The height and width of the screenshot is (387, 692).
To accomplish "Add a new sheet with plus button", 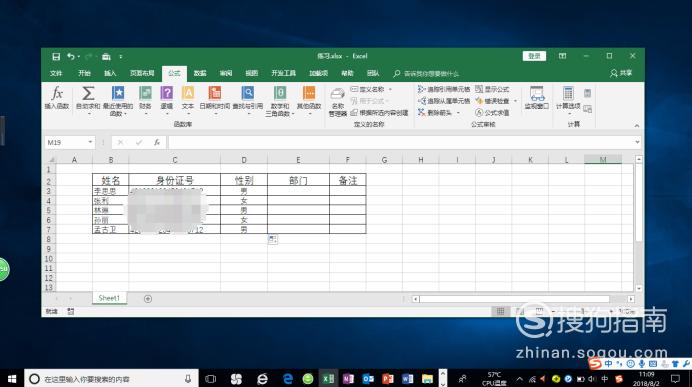I will point(148,299).
